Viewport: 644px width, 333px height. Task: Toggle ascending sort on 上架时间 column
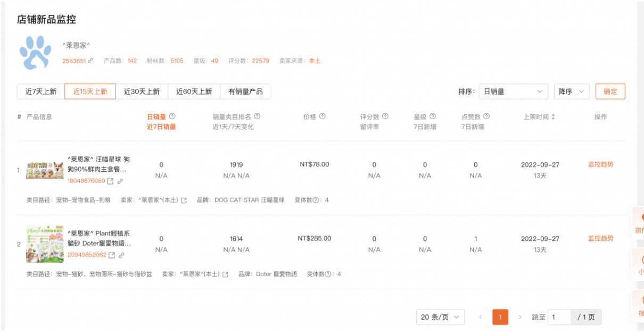(x=552, y=116)
